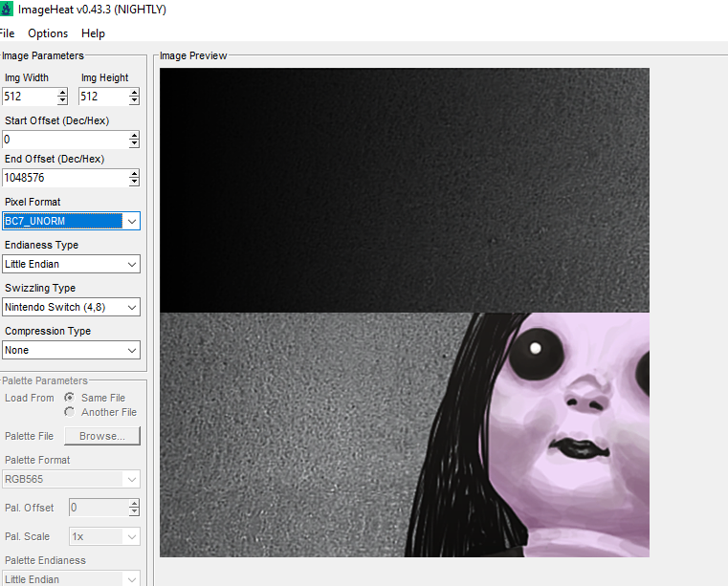Increment the End Offset value

tap(134, 174)
